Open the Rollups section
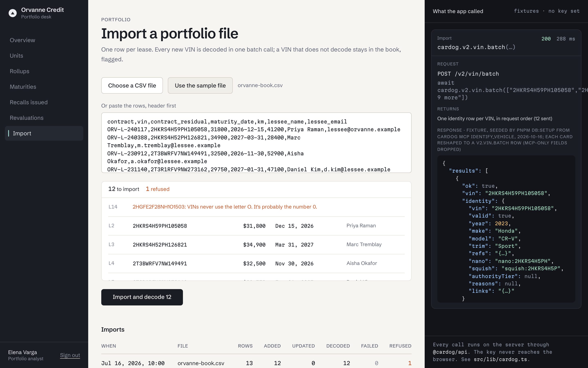This screenshot has width=588, height=368. (x=19, y=71)
